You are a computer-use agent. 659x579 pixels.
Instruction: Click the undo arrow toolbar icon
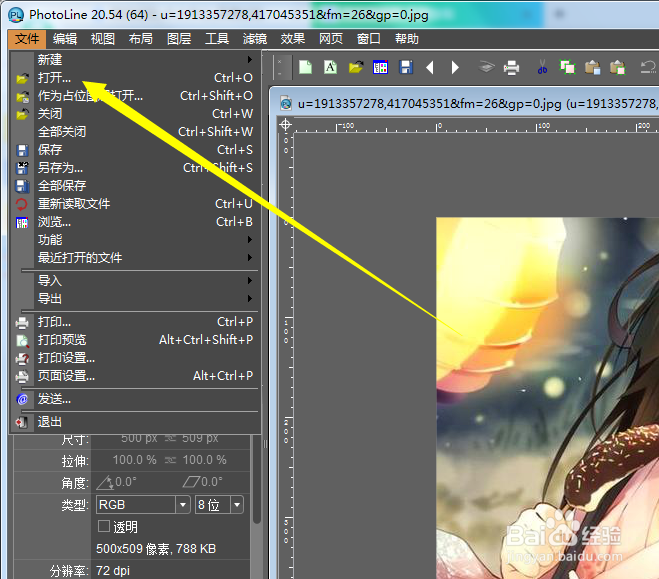pos(648,67)
